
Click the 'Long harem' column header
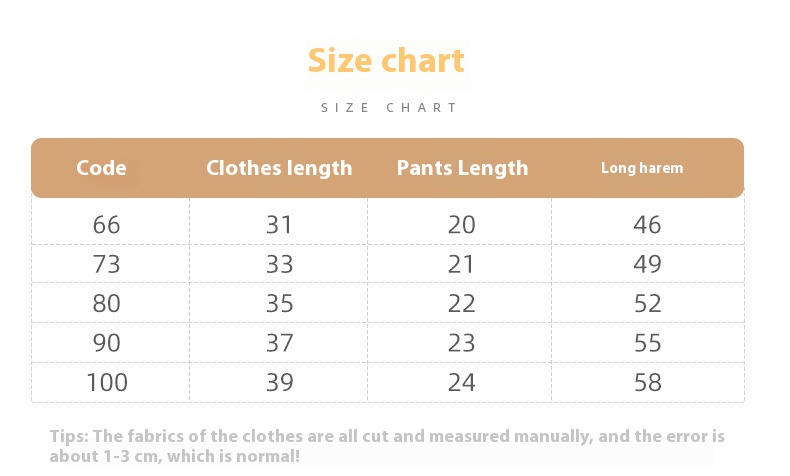(642, 168)
